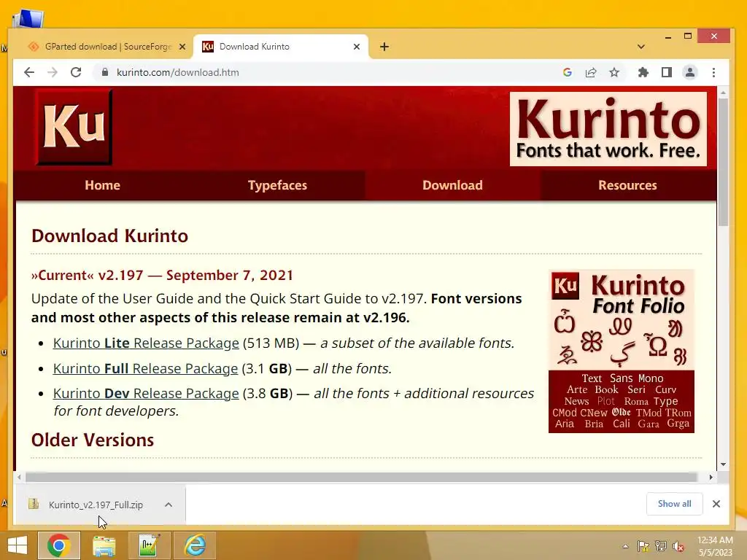The height and width of the screenshot is (560, 747).
Task: Open Chrome three-dot menu
Action: (713, 72)
